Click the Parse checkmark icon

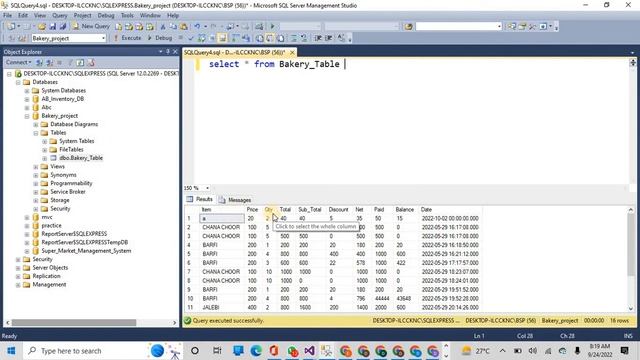tap(191, 38)
